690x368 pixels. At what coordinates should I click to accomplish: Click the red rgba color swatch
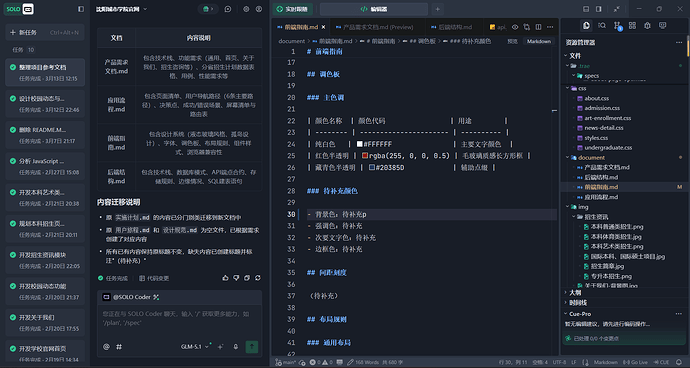(x=365, y=156)
